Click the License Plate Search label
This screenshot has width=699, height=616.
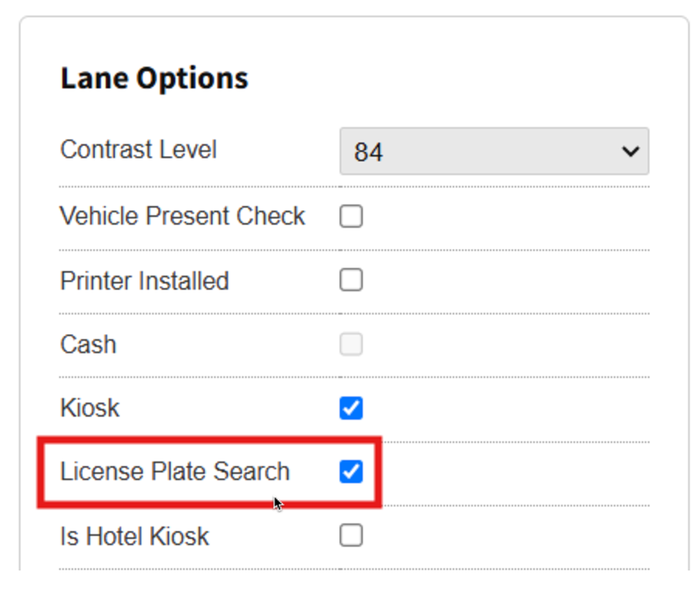click(x=175, y=472)
